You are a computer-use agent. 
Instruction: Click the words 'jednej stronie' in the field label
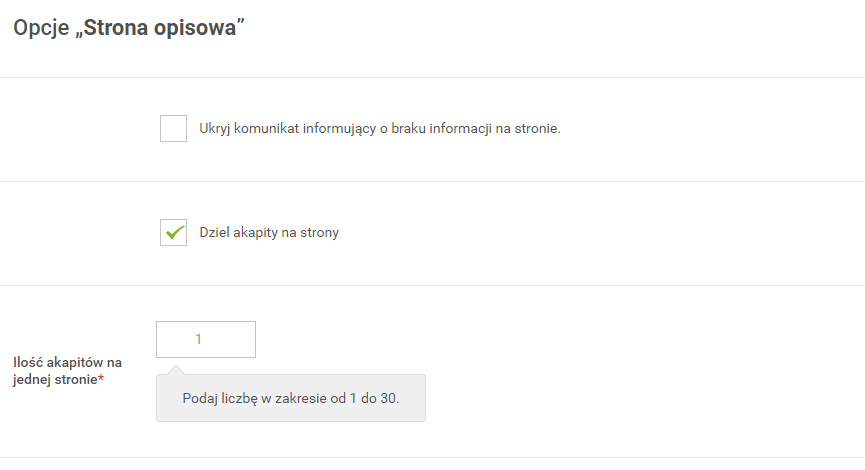pyautogui.click(x=55, y=380)
